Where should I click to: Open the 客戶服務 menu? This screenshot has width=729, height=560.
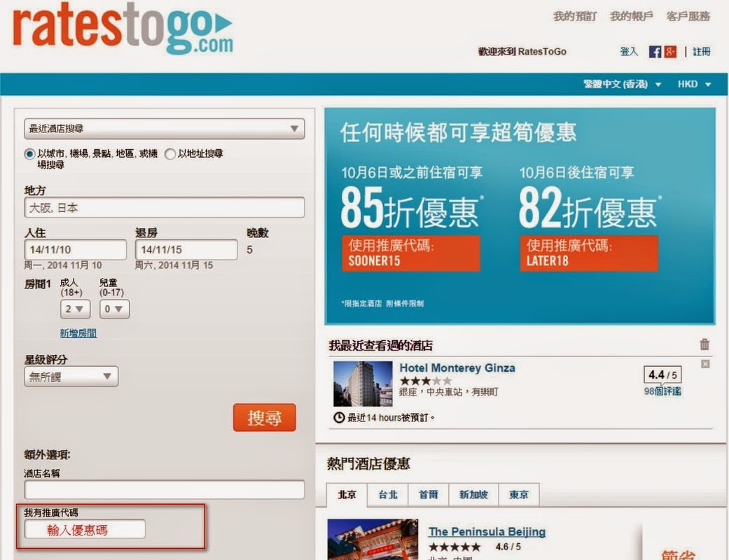(688, 15)
